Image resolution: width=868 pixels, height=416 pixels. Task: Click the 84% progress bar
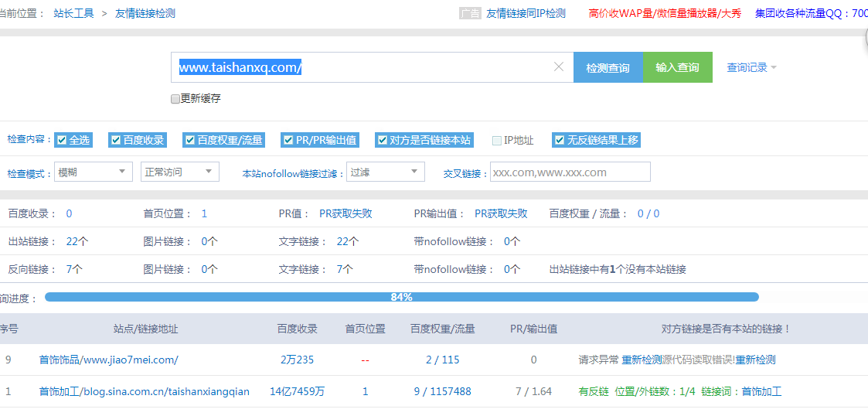pyautogui.click(x=401, y=297)
